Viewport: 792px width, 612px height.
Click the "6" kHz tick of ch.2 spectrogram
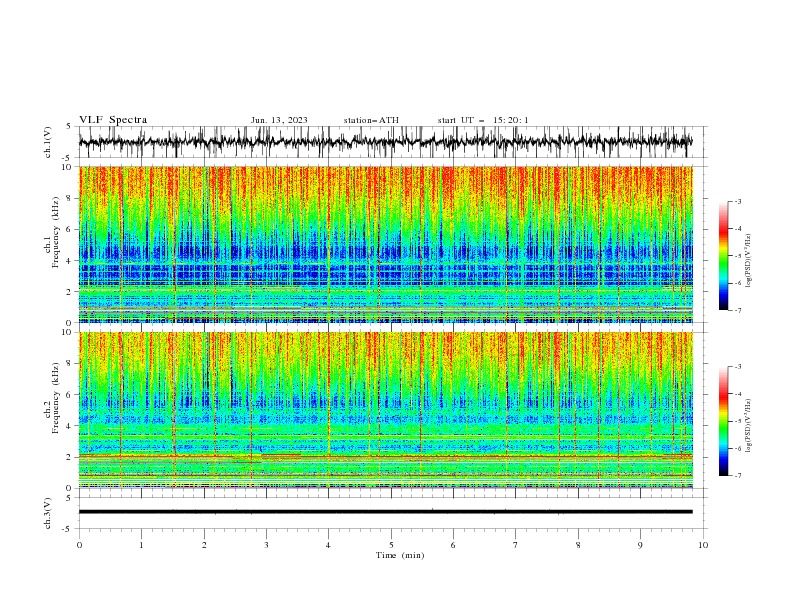tap(69, 394)
